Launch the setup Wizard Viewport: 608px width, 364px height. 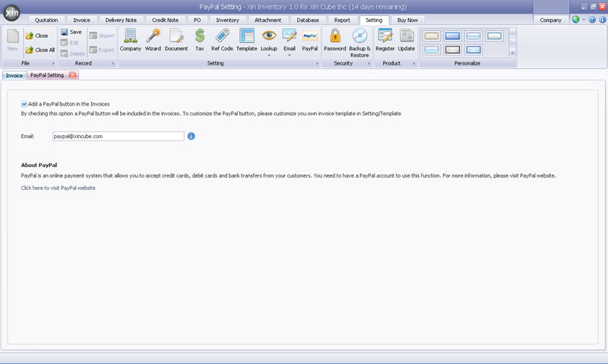[x=153, y=40]
